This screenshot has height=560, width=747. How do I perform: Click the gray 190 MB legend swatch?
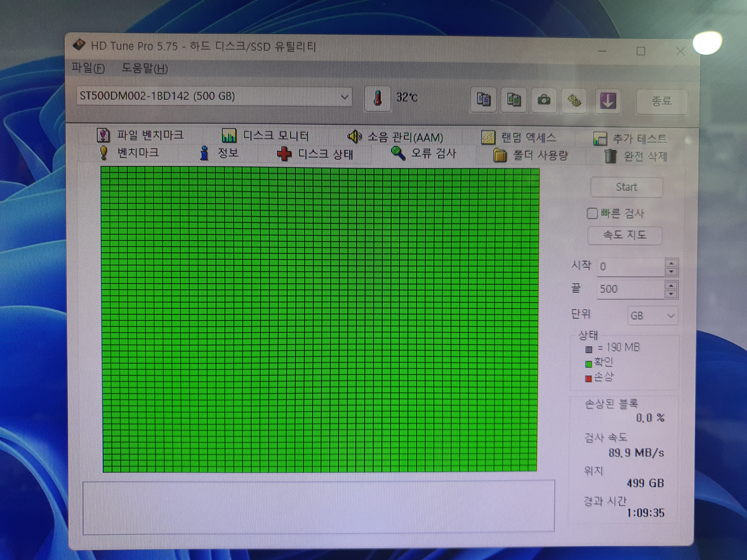(589, 349)
